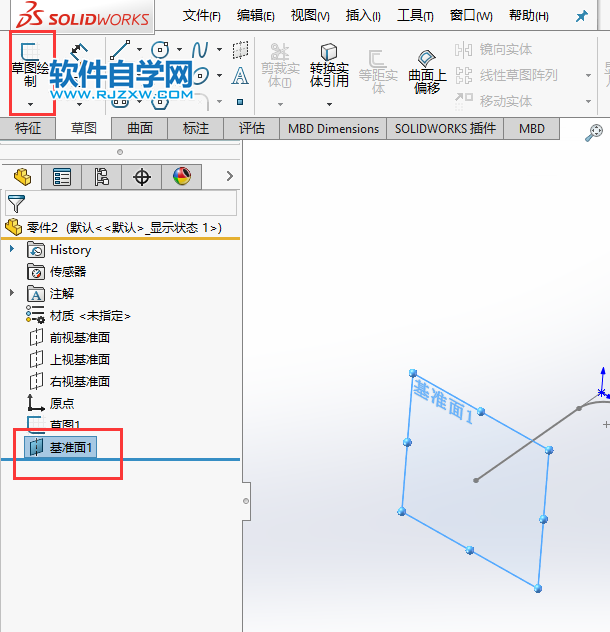Click the panel collapse handle on the splitter

(x=246, y=501)
